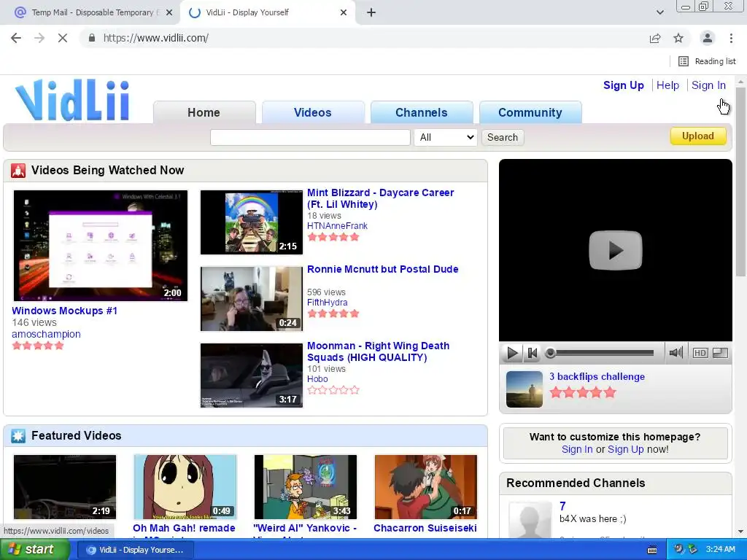Screen dimensions: 747x560
Task: Open the HTNAnneFrank channel link
Action: (337, 226)
